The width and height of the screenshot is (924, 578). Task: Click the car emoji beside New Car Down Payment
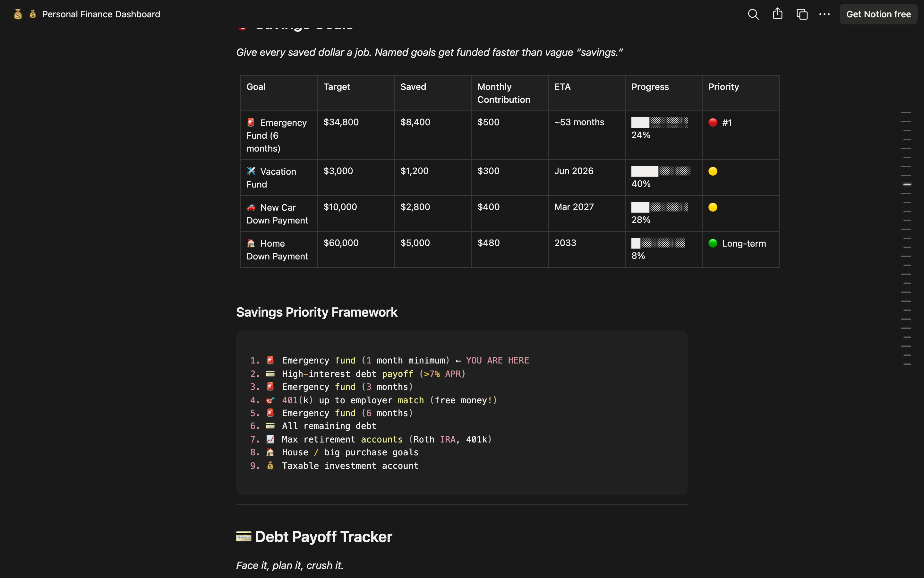tap(251, 207)
